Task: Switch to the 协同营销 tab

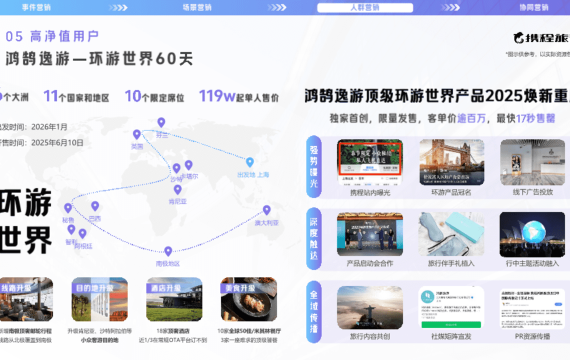Action: click(534, 7)
